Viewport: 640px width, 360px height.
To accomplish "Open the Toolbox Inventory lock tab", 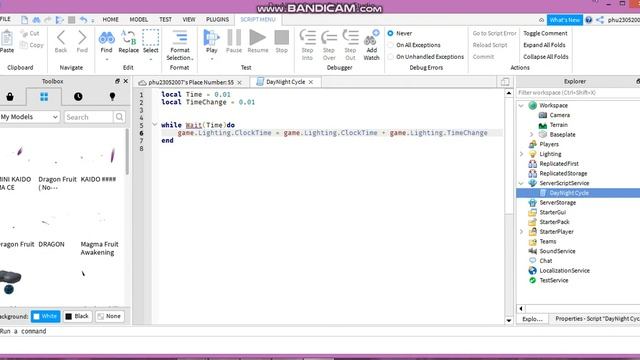I will 10,97.
